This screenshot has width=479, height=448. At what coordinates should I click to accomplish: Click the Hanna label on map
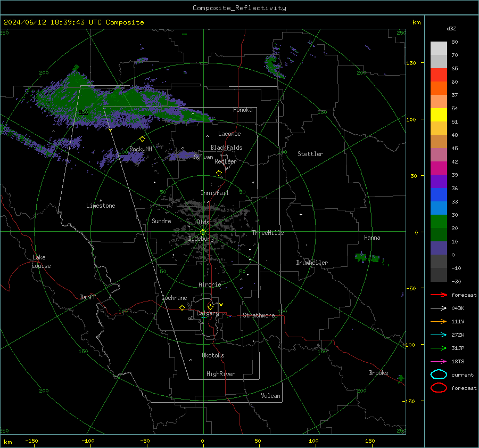tap(372, 238)
